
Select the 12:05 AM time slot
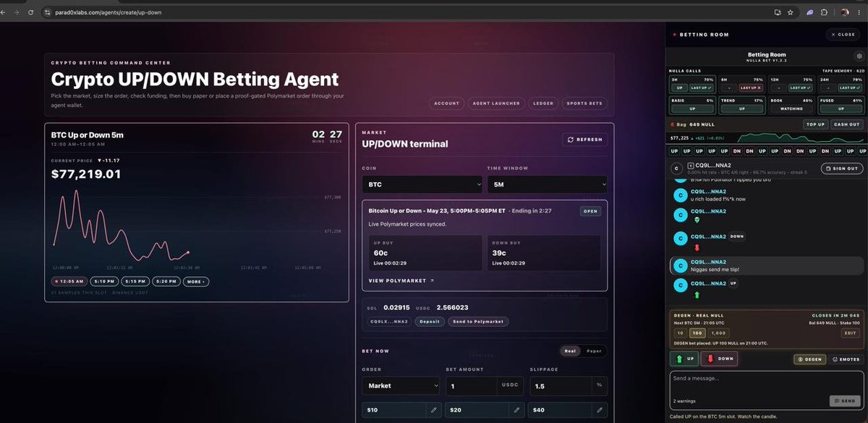[x=69, y=281]
